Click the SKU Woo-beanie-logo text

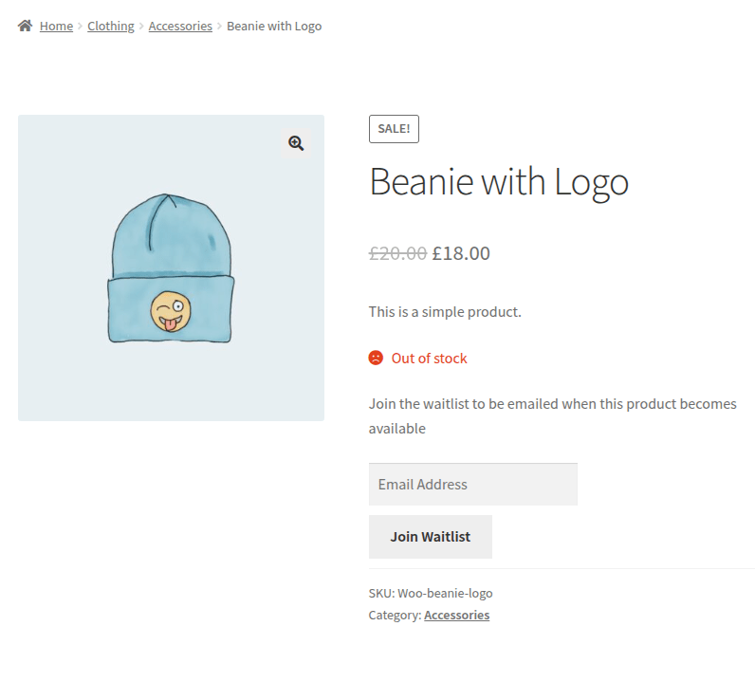[x=431, y=593]
